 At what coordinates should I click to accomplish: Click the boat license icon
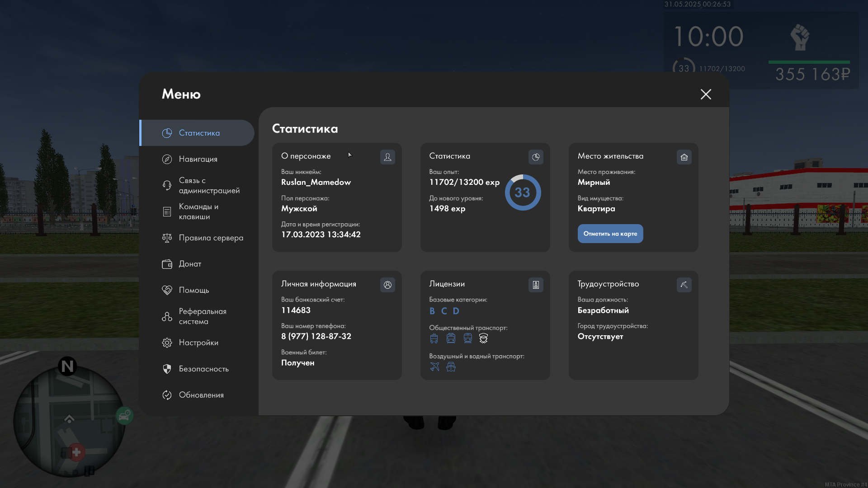pyautogui.click(x=451, y=367)
